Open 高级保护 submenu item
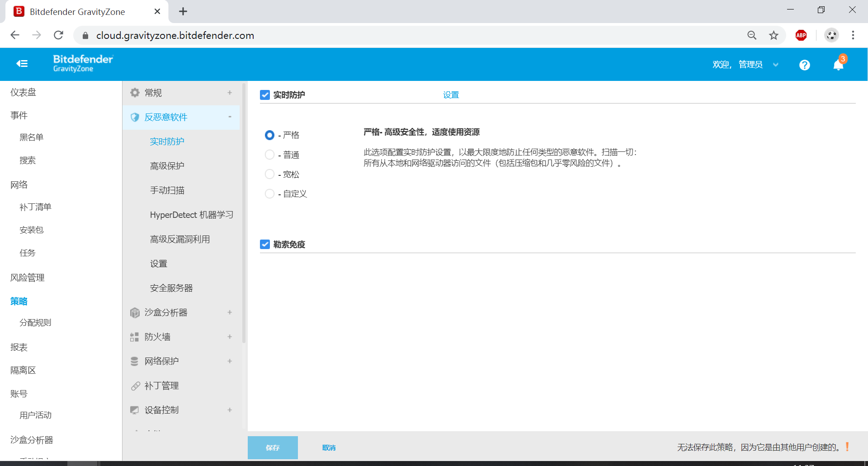Screen dimensions: 868x466 coord(167,166)
